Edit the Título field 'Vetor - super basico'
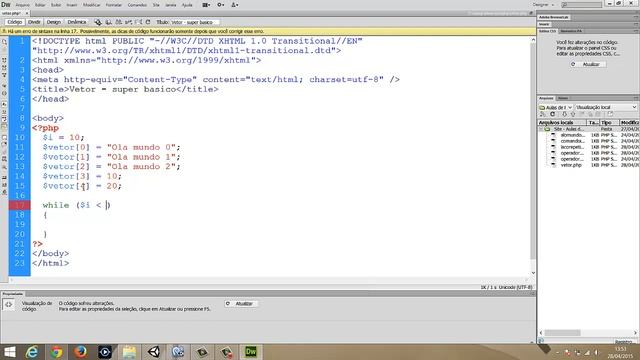Viewport: 640px width, 360px height. tap(195, 22)
